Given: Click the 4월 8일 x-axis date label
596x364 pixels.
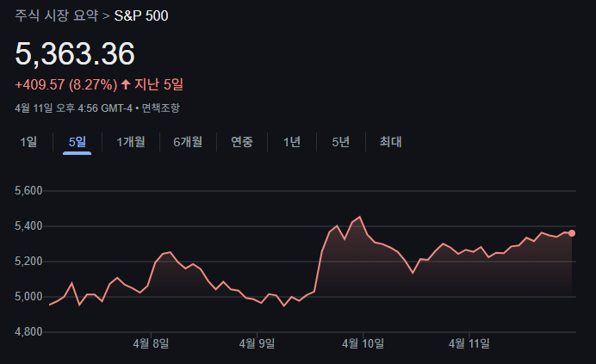Looking at the screenshot, I should click(x=151, y=344).
